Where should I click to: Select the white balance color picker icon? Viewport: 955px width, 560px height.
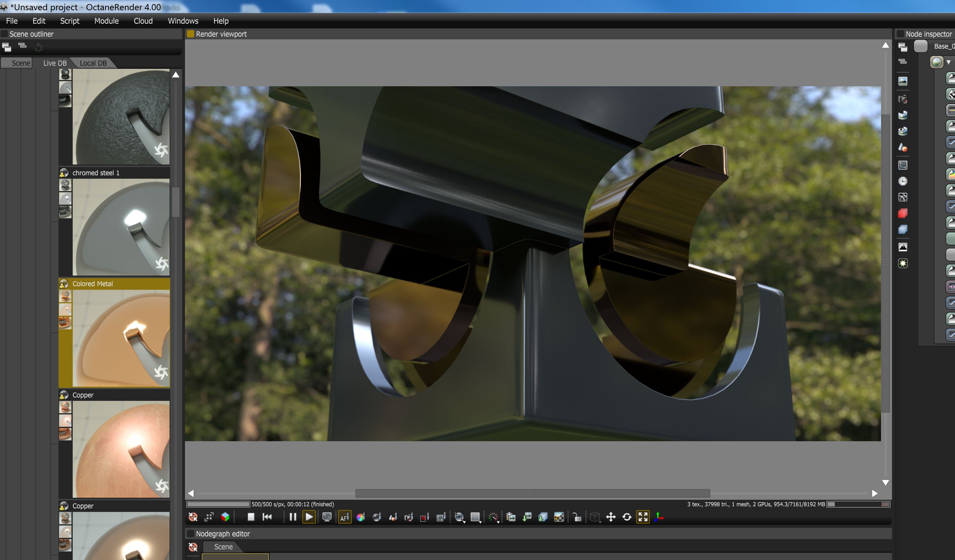tap(361, 517)
